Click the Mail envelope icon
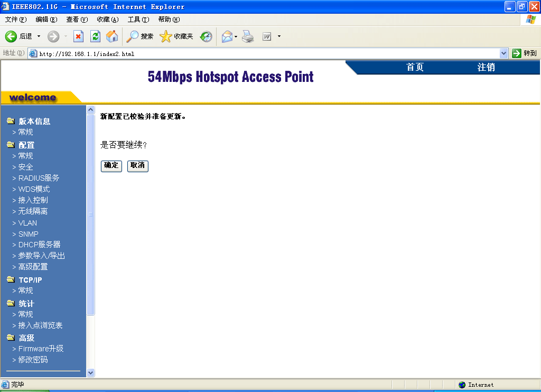541x392 pixels. (227, 36)
